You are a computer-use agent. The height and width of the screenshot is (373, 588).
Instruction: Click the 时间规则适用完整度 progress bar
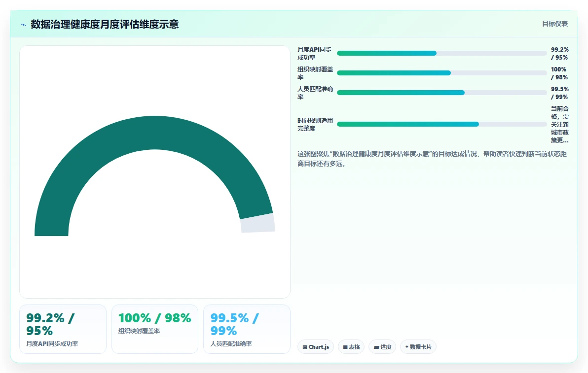coord(442,124)
